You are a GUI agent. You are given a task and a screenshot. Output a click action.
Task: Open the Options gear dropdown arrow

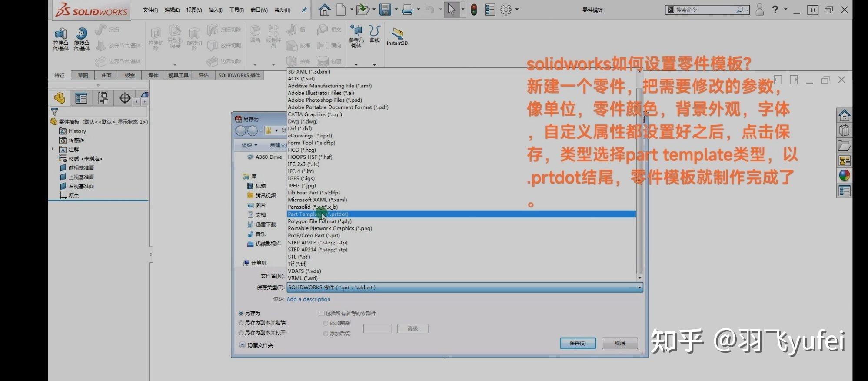pyautogui.click(x=517, y=10)
